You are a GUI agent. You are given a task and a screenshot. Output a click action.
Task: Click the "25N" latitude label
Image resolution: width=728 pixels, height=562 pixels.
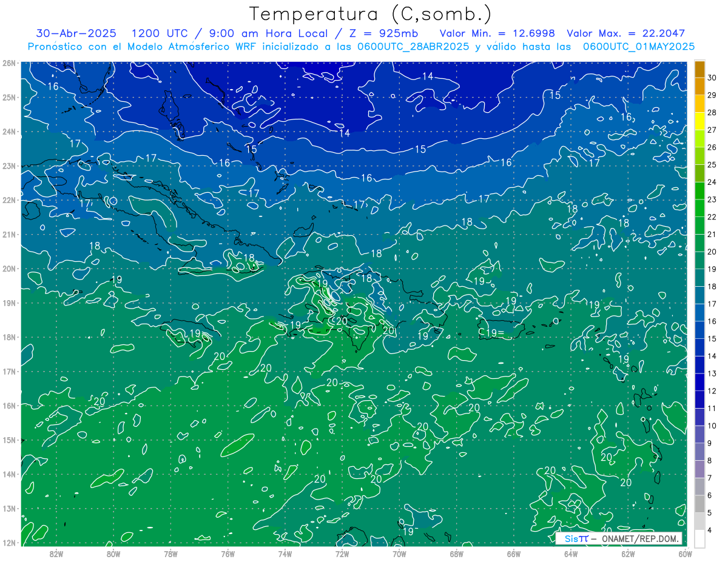(8, 97)
